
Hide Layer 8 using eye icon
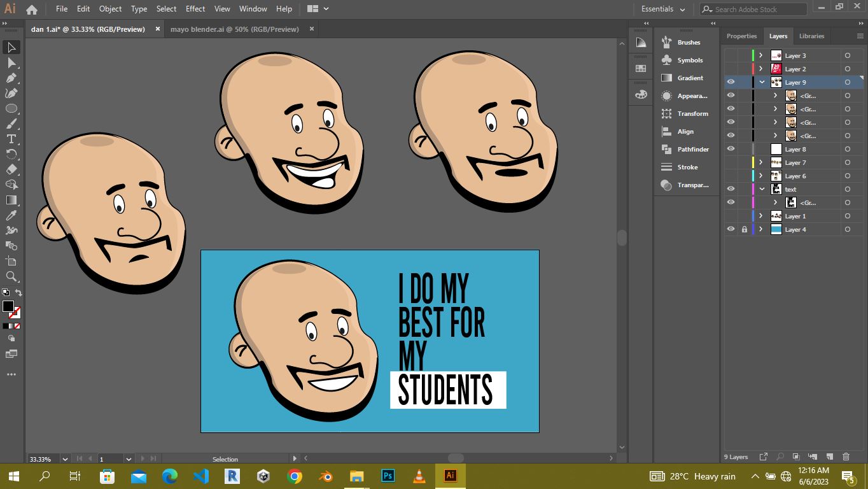(731, 149)
